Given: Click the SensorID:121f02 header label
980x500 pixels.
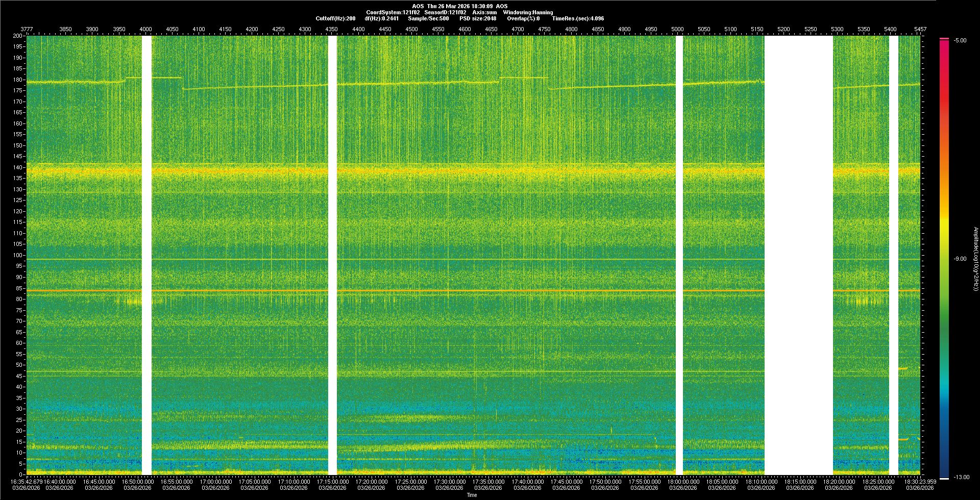Looking at the screenshot, I should point(445,12).
